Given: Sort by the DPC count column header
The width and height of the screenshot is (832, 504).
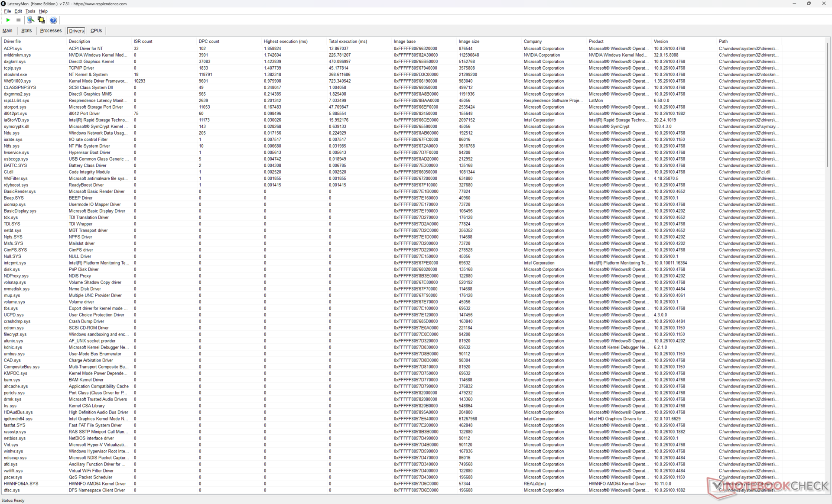Looking at the screenshot, I should point(209,42).
